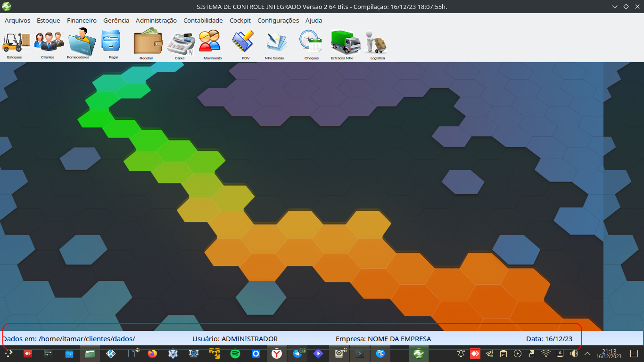Open the Caixa cash register icon
644x362 pixels.
180,44
